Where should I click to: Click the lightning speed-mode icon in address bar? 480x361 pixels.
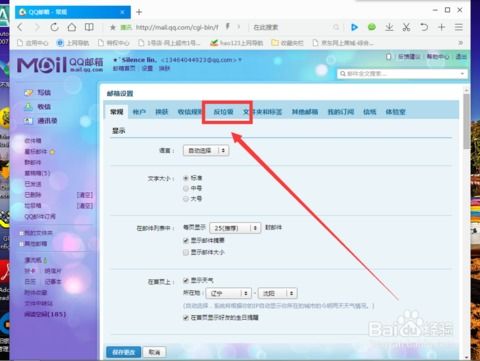click(x=228, y=27)
